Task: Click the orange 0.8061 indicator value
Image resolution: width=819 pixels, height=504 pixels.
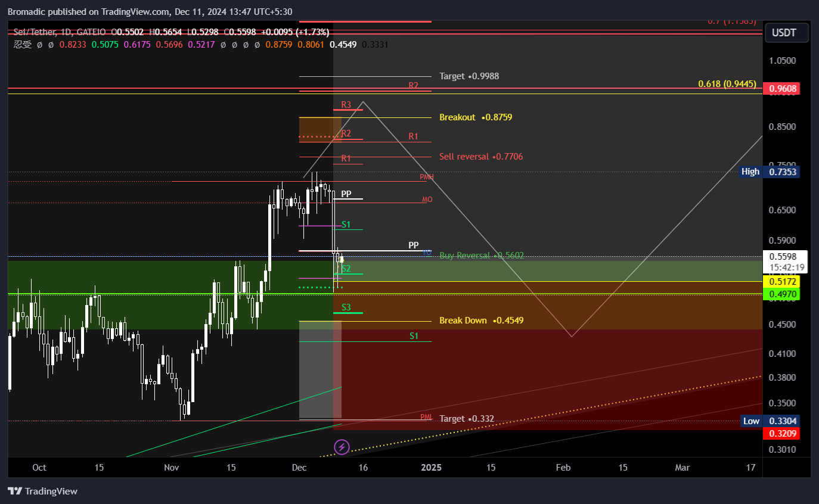Action: (311, 44)
